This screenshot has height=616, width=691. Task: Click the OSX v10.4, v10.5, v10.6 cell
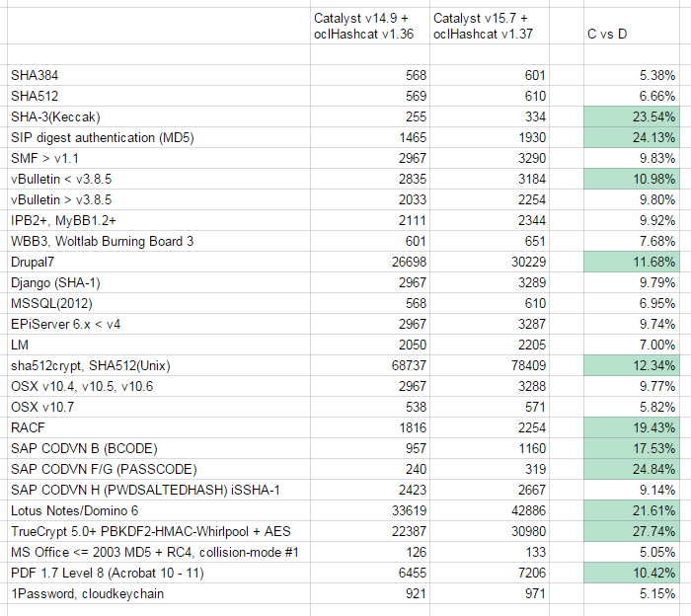(159, 386)
